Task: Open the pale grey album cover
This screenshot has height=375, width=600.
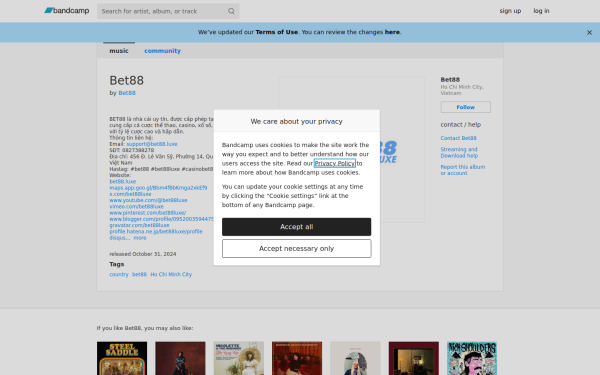Action: [x=355, y=358]
